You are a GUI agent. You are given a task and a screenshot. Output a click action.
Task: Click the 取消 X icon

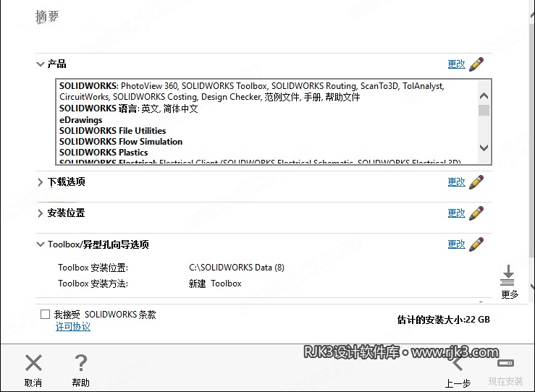click(x=33, y=362)
